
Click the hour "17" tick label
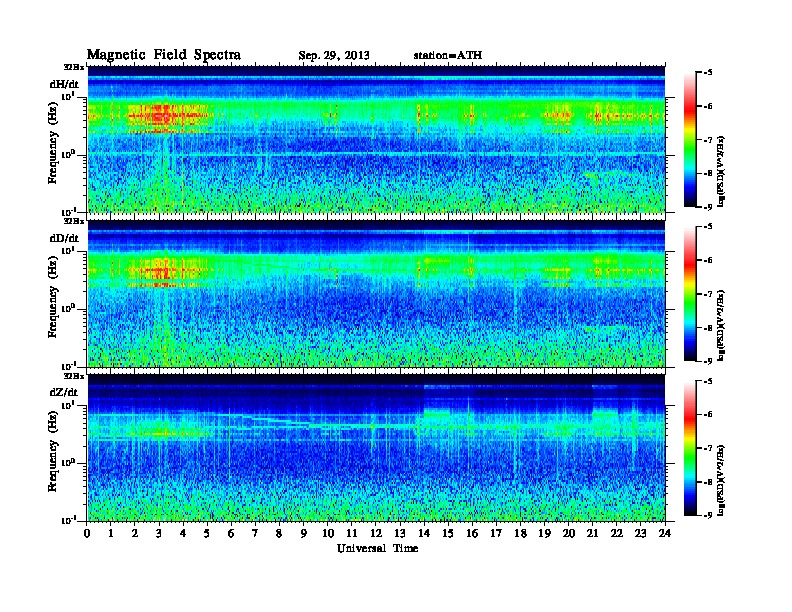tap(497, 534)
